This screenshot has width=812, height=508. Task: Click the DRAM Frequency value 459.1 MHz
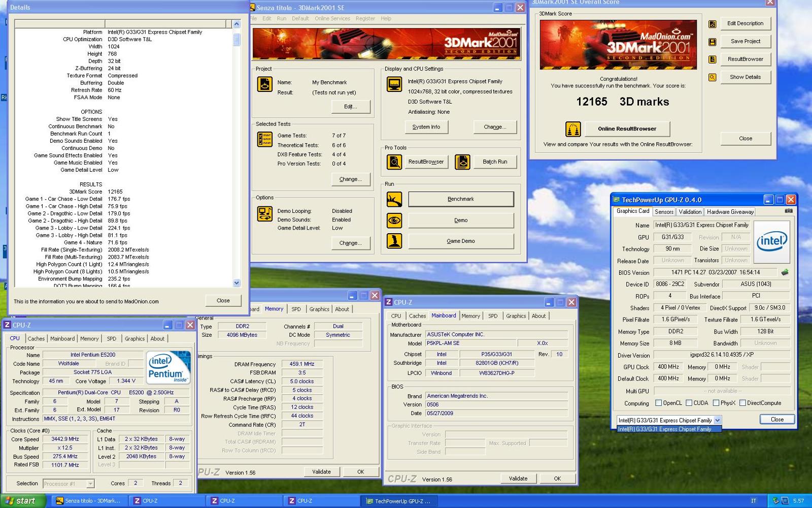pyautogui.click(x=302, y=364)
